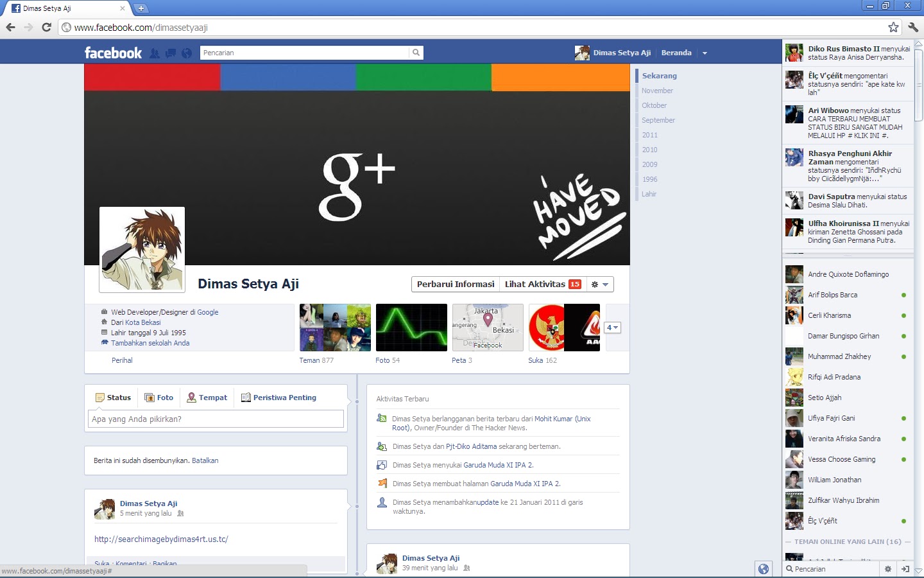Click the Batalkan link

205,460
